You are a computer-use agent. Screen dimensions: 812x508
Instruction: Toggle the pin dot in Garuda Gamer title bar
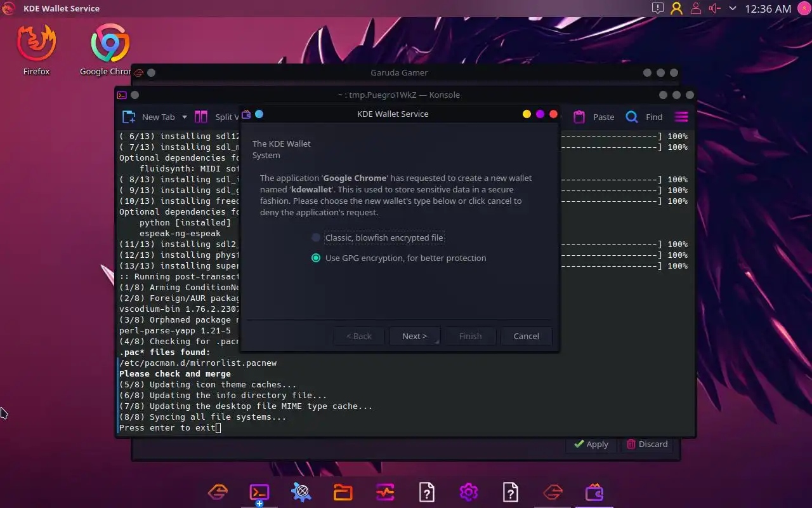point(151,73)
